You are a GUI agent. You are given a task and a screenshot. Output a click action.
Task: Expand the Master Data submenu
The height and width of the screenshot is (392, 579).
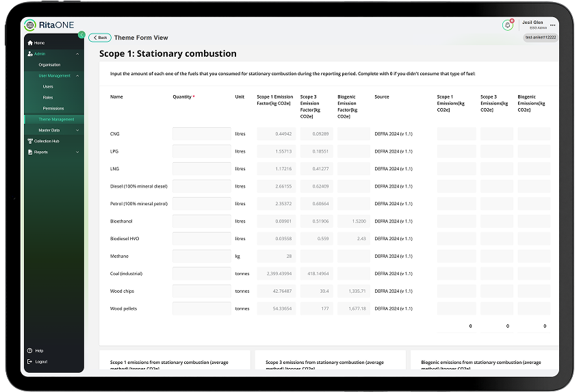click(77, 130)
